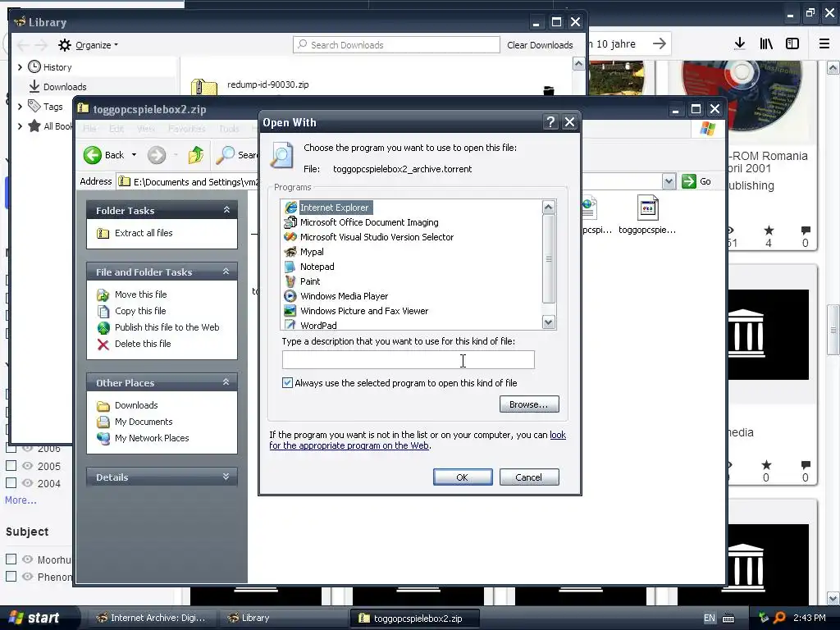Select WordPad in the Programs list
Screen dimensions: 840x630
click(311, 325)
